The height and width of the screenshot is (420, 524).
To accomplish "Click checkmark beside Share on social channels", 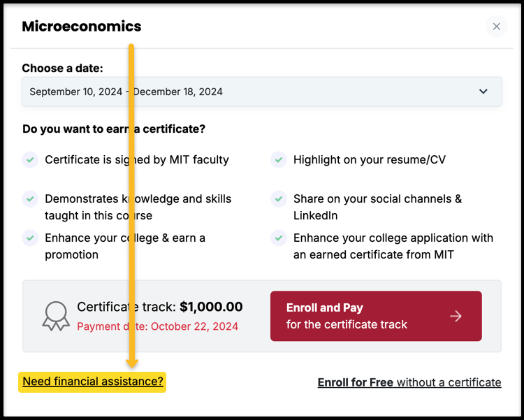I will click(x=278, y=199).
